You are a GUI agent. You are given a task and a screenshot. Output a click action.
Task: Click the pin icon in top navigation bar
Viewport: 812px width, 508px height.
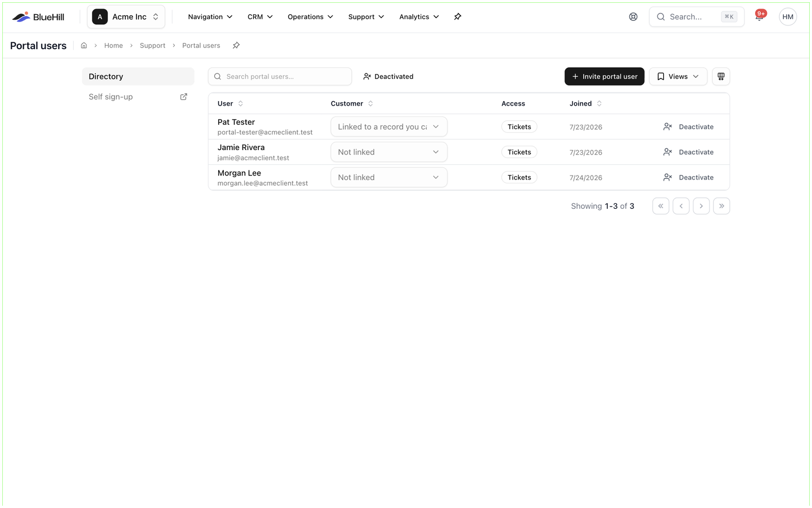coord(458,17)
